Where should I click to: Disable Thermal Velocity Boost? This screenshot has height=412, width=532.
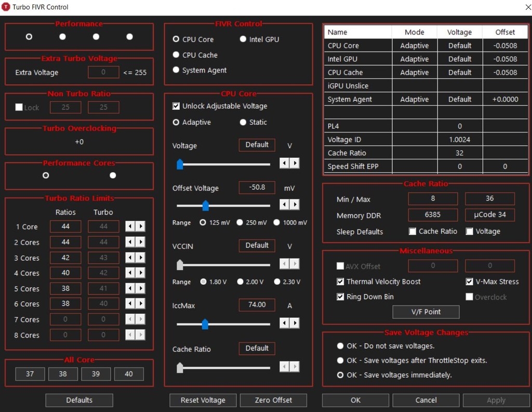340,282
